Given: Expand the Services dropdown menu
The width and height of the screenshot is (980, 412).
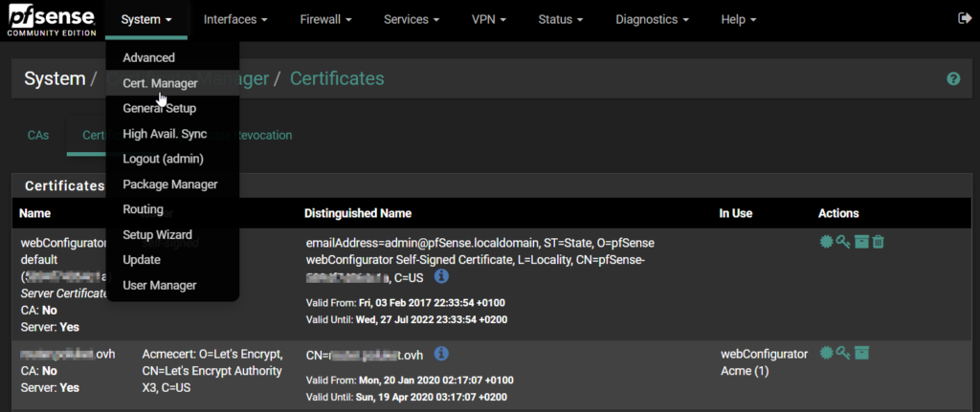Looking at the screenshot, I should (x=412, y=20).
